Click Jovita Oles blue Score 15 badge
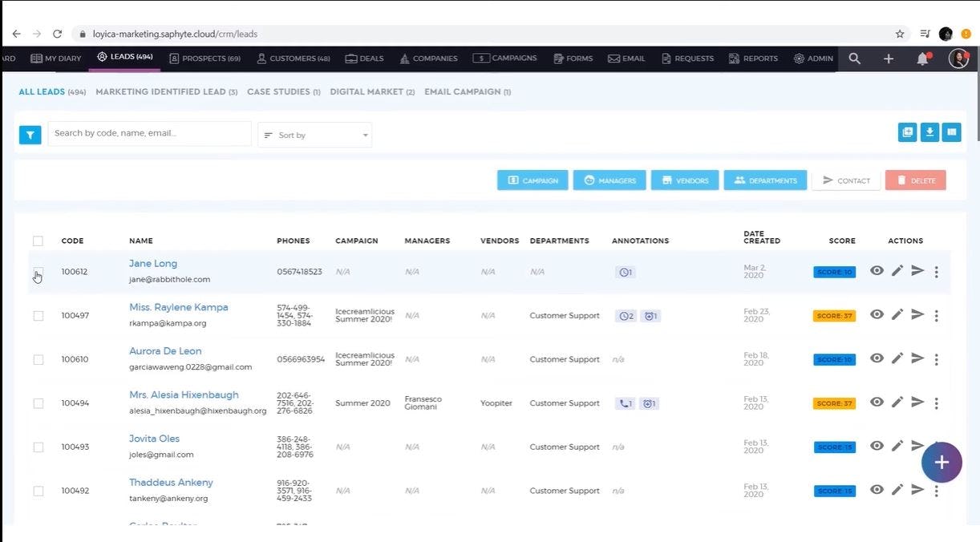The height and width of the screenshot is (542, 980). coord(834,447)
